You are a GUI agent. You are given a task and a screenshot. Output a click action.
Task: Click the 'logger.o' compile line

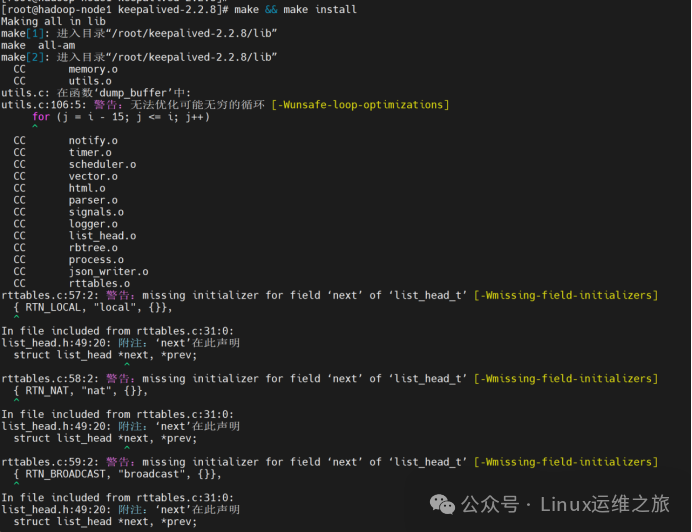(x=66, y=224)
